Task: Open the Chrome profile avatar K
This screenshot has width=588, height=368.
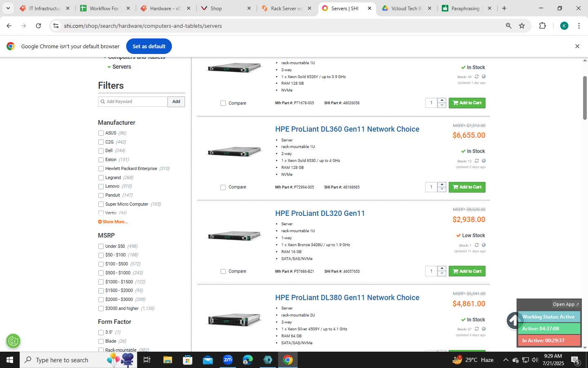Action: click(x=564, y=26)
